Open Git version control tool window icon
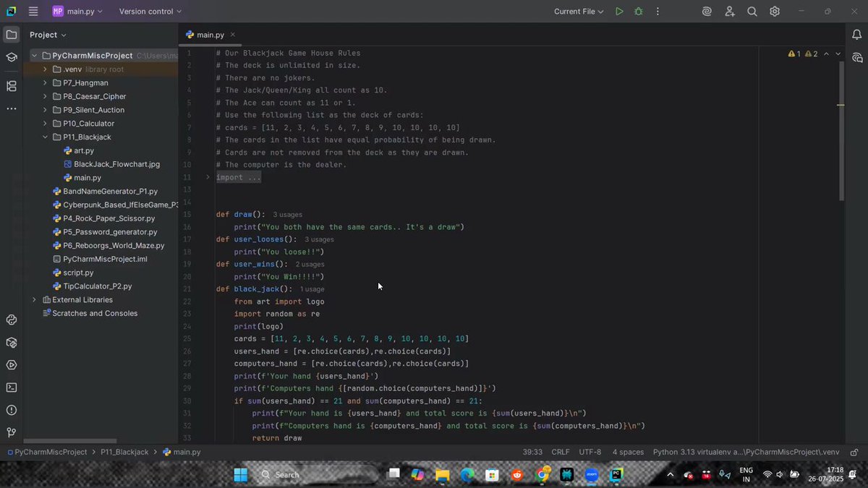The width and height of the screenshot is (868, 488). point(12,432)
